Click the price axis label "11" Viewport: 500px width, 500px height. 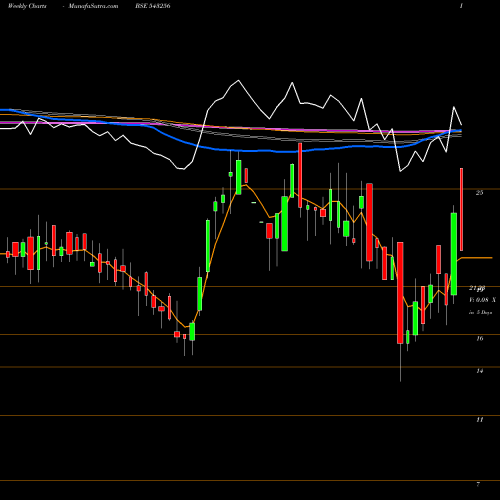[x=479, y=419]
